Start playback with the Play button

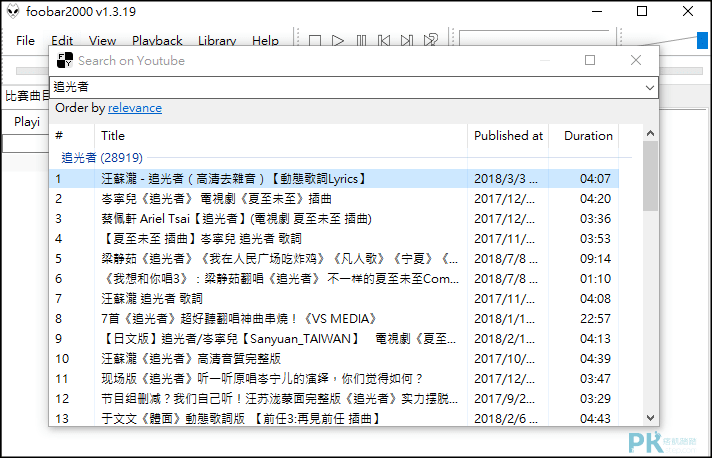pyautogui.click(x=337, y=41)
